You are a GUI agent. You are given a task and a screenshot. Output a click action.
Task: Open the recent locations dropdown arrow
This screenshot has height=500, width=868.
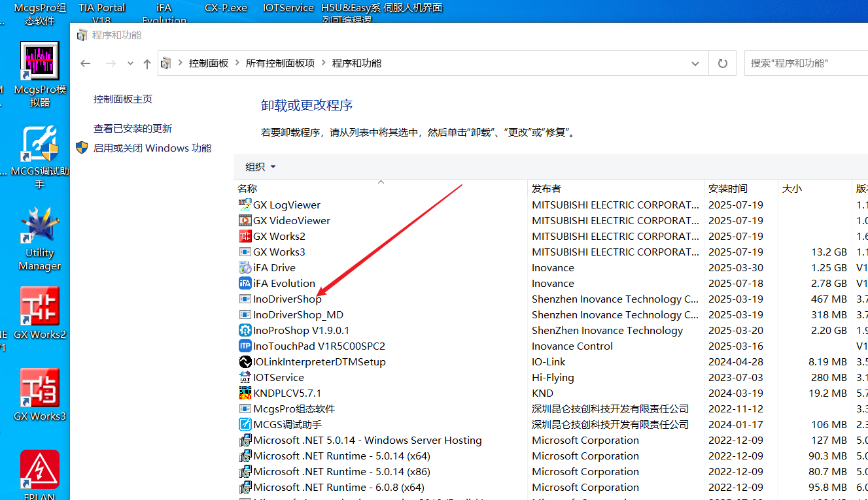130,63
